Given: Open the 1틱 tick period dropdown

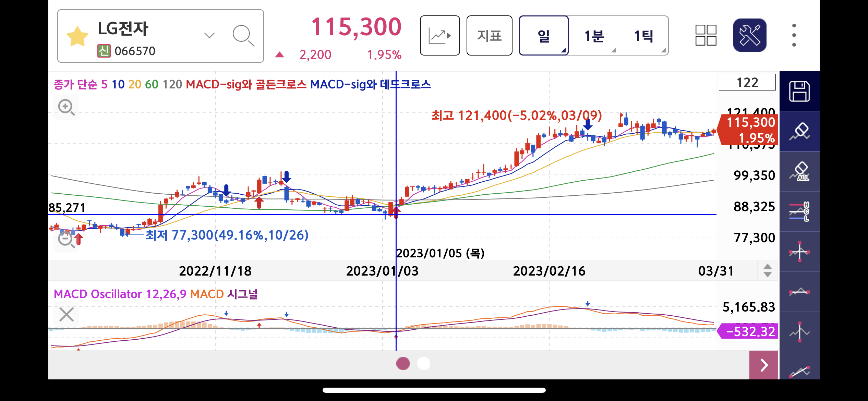Looking at the screenshot, I should click(644, 36).
